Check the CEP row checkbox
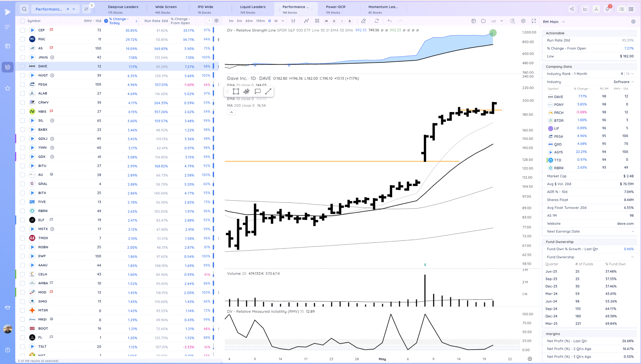The width and height of the screenshot is (641, 364). (23, 30)
